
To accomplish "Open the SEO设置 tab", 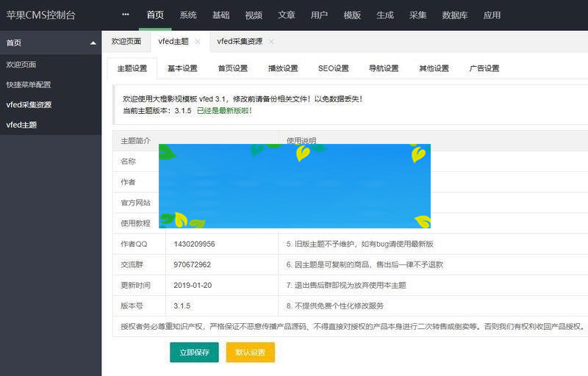I will pyautogui.click(x=333, y=68).
